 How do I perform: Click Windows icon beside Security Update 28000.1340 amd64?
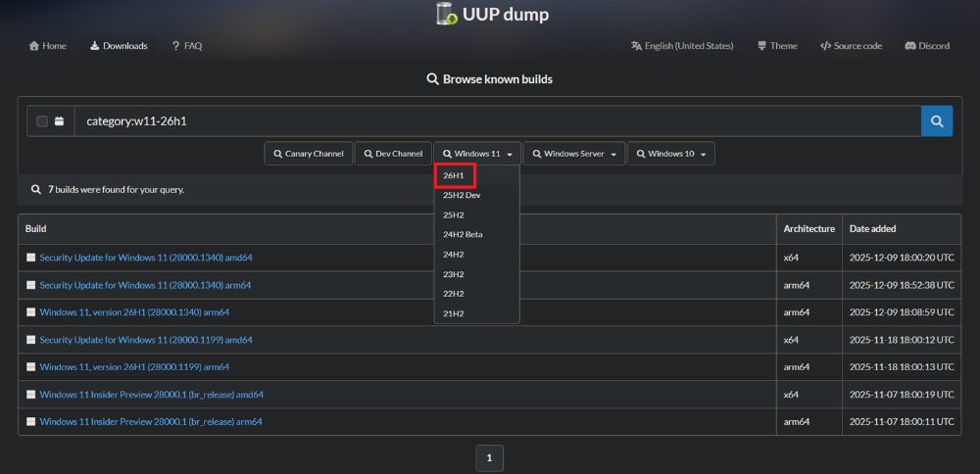[30, 258]
